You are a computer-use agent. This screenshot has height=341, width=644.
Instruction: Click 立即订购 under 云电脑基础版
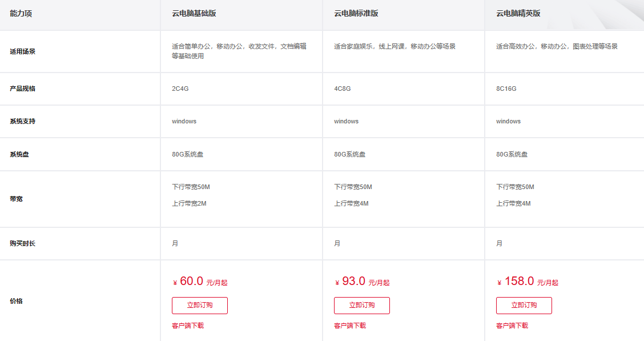tap(200, 305)
